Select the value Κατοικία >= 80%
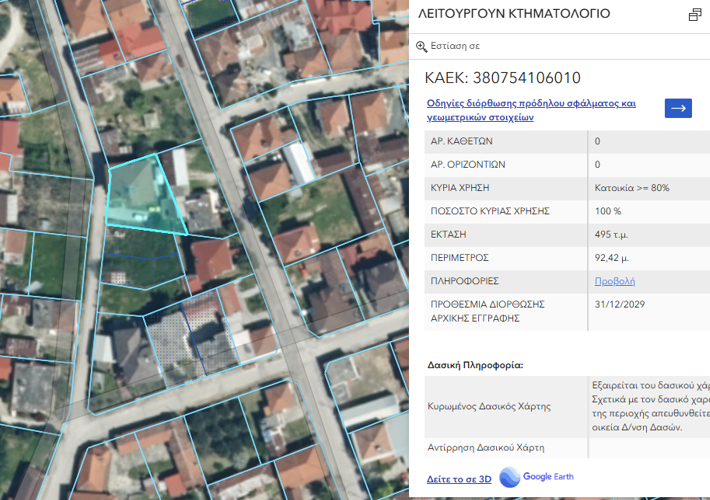710x500 pixels. pos(632,188)
